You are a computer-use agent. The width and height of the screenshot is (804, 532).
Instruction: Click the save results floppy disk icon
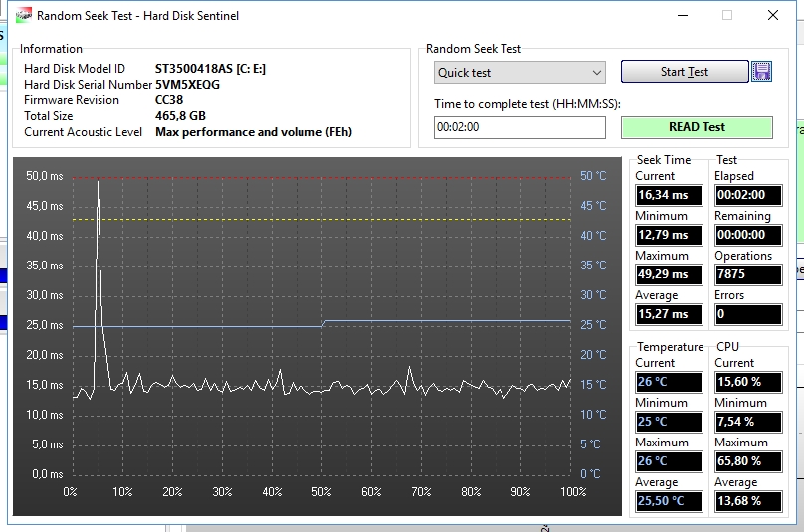click(761, 72)
